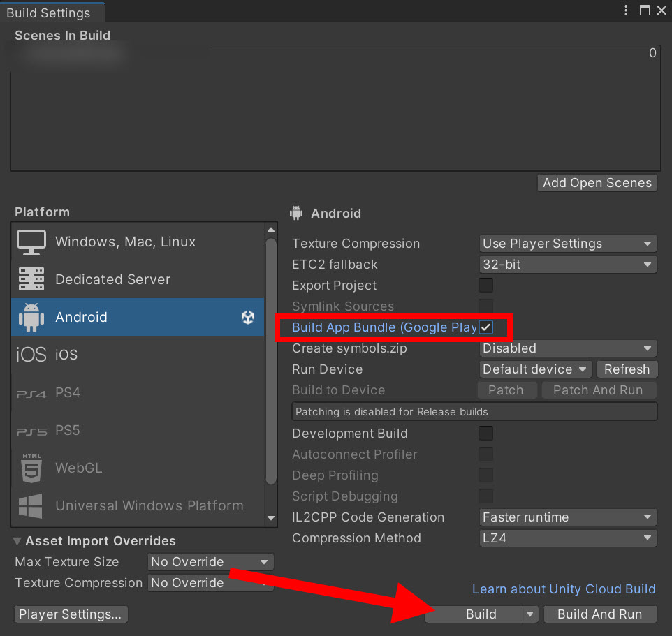
Task: Click the Build And Run button
Action: point(599,614)
